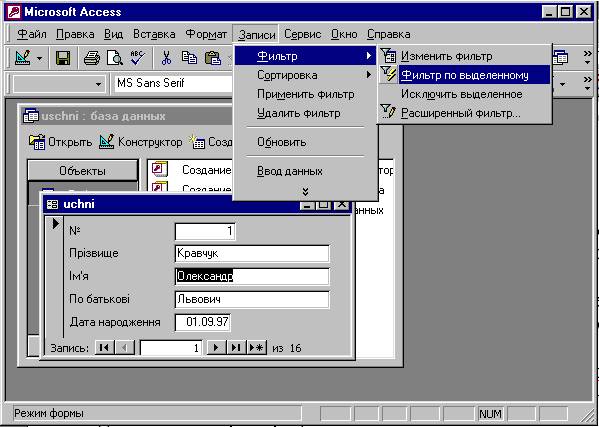Click the record number box

(170, 348)
